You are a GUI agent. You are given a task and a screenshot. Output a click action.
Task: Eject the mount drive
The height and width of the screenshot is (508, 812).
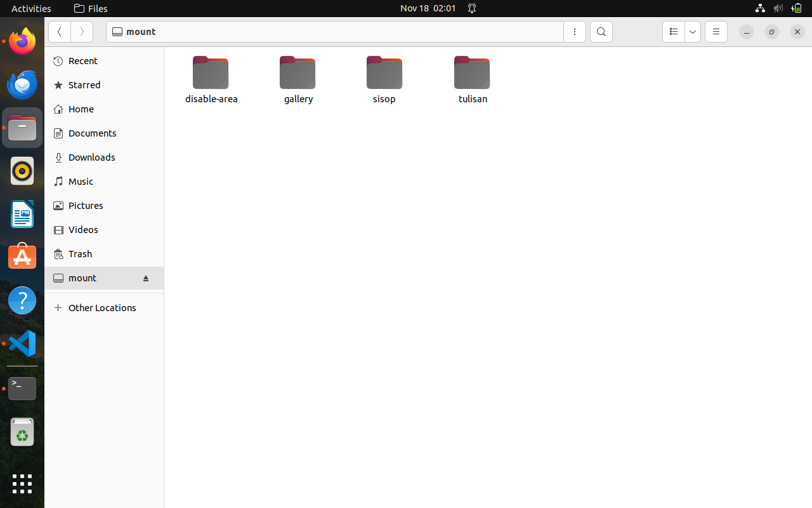(x=146, y=278)
